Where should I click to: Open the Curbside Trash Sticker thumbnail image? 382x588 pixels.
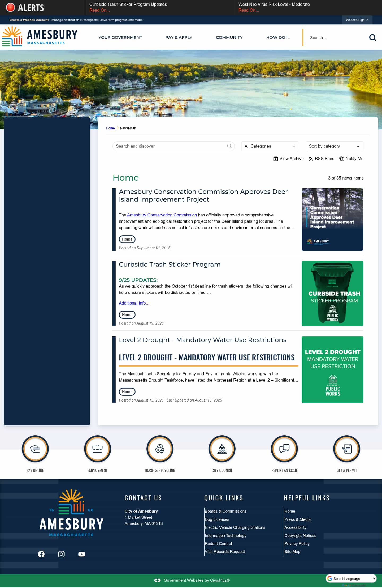pyautogui.click(x=332, y=293)
